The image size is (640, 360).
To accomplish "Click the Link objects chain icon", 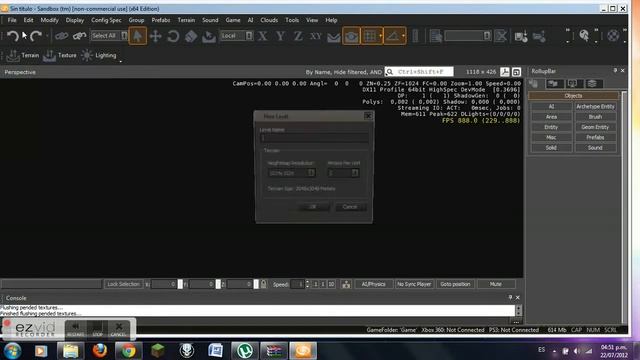I will pos(61,36).
